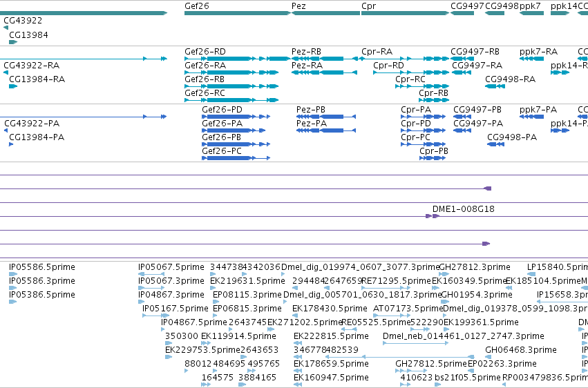Select protein CG9498-PA

512,137
